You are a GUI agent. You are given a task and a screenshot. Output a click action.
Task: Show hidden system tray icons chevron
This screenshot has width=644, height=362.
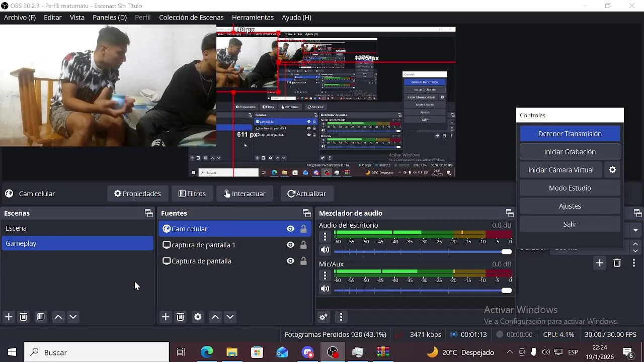[x=510, y=352]
